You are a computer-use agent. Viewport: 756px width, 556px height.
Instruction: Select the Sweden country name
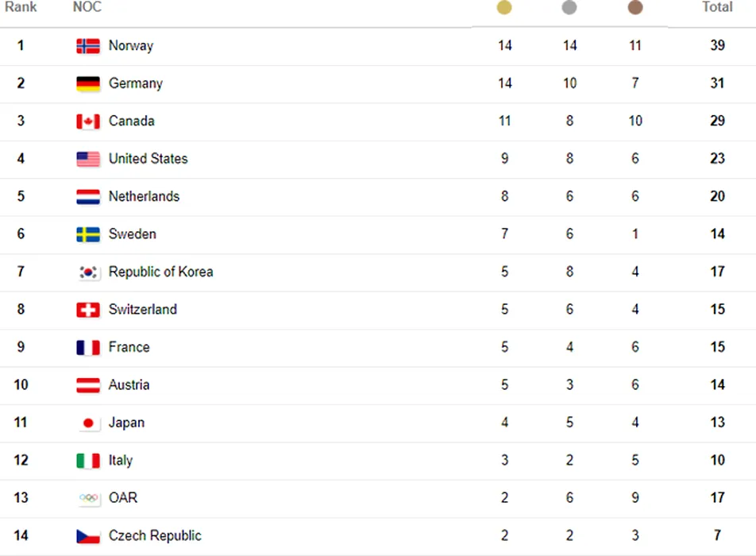[x=132, y=234]
